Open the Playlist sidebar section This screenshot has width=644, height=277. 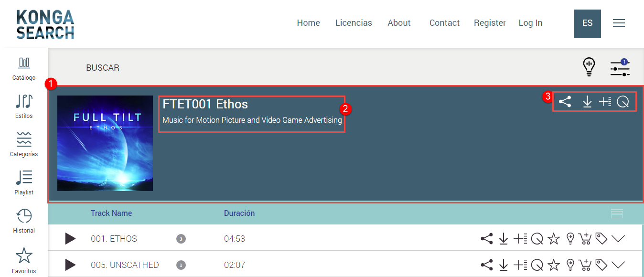point(24,183)
